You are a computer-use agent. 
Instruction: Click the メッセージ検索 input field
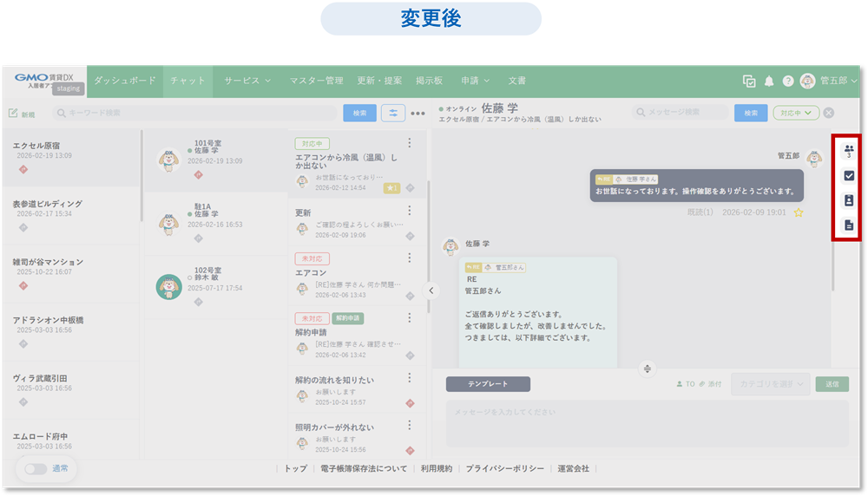(680, 112)
